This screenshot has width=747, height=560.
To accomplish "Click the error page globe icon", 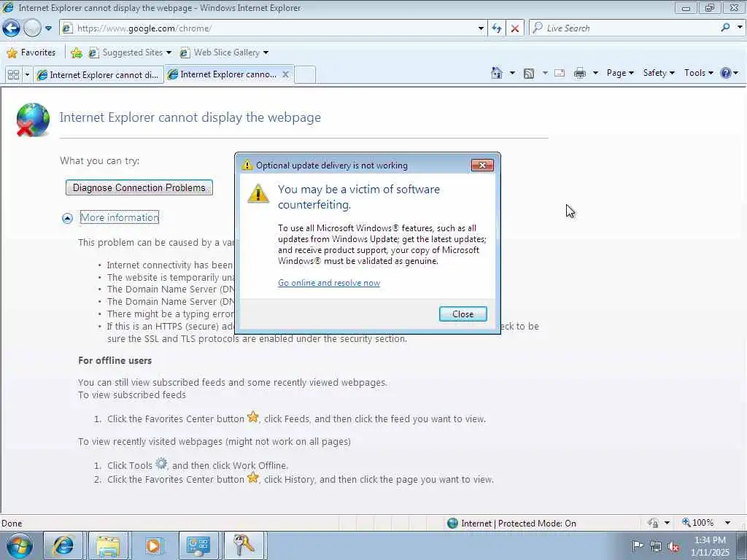I will 32,120.
